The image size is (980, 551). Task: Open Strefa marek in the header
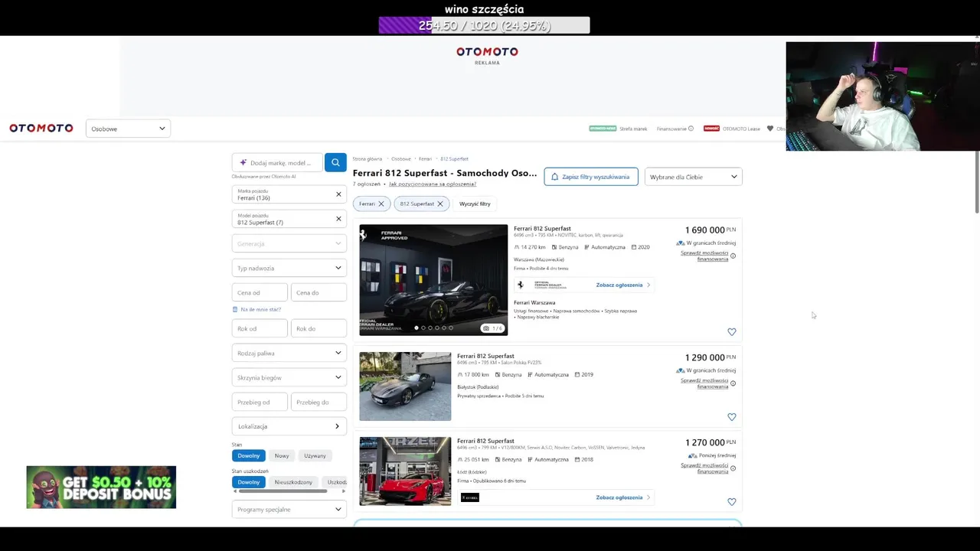click(633, 129)
